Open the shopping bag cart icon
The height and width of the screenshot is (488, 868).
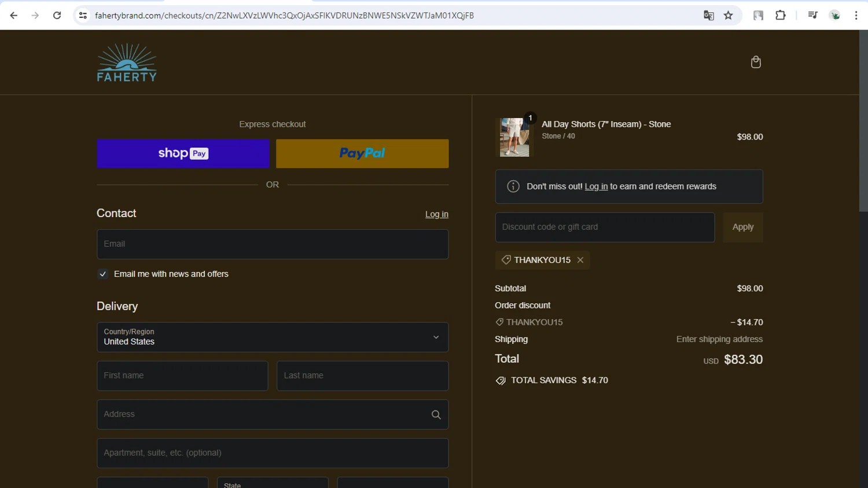pyautogui.click(x=756, y=62)
